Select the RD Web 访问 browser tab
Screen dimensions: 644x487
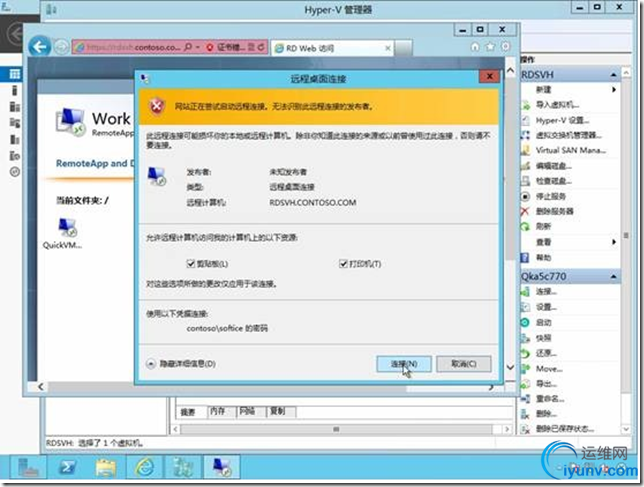point(331,48)
